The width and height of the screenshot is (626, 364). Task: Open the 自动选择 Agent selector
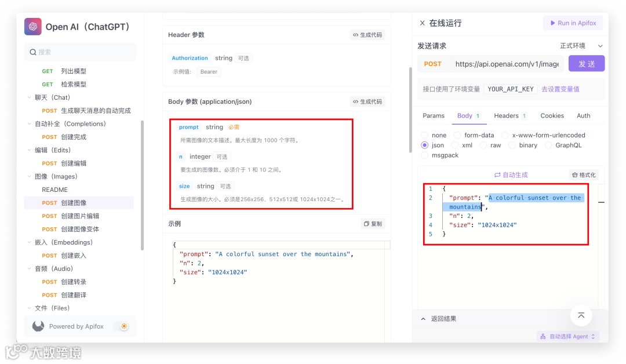tap(567, 336)
